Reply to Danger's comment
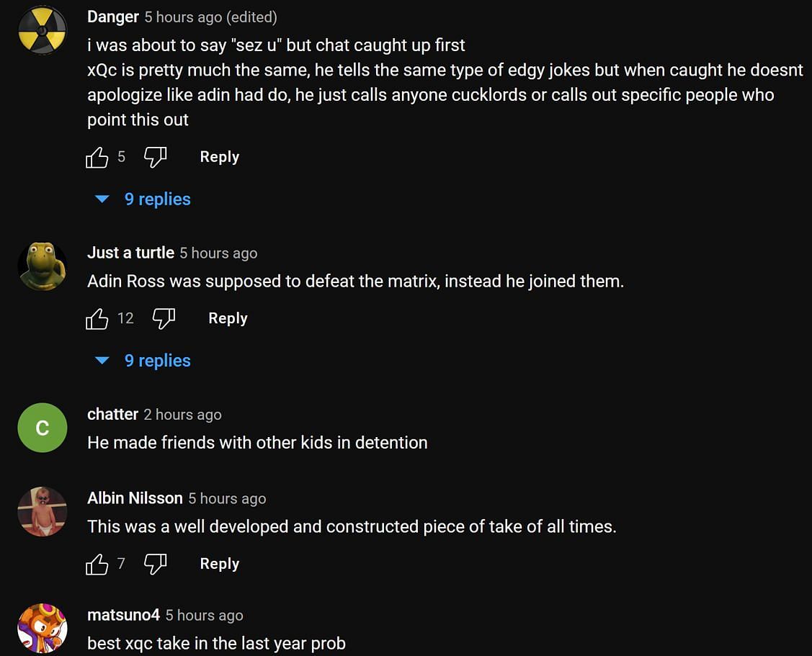 coord(219,157)
